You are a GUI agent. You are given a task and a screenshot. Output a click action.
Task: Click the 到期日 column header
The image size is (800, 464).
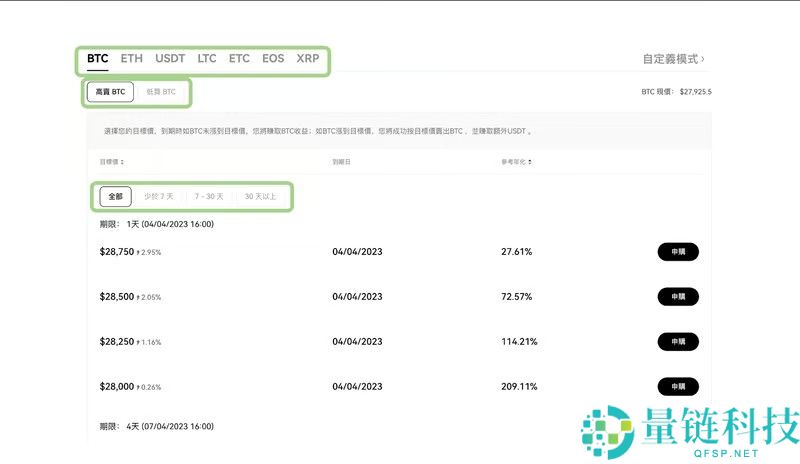pos(341,162)
